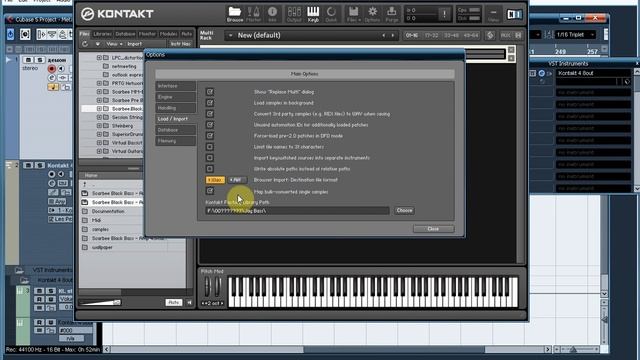Viewport: 640px width, 360px height.
Task: Toggle Show Replace Multi dialog checkbox
Action: click(x=210, y=92)
